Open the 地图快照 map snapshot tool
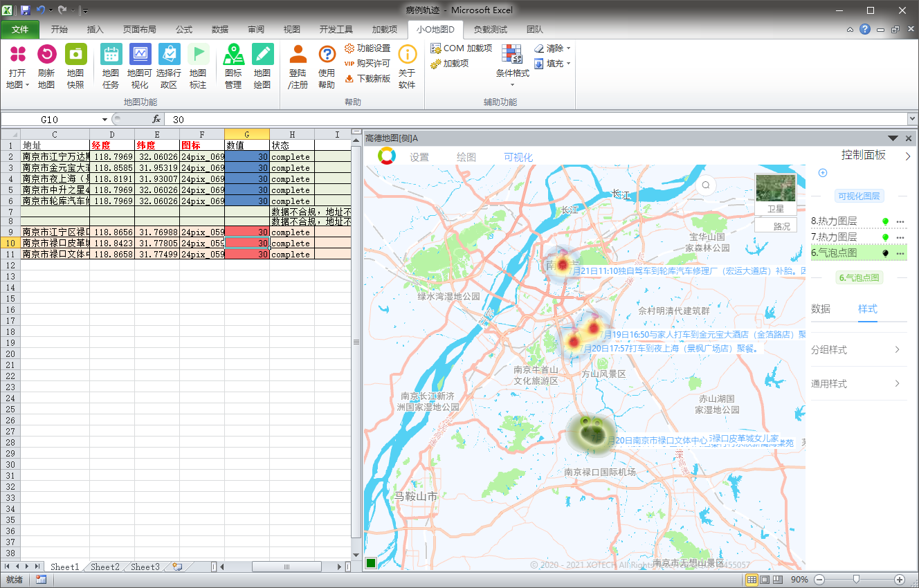This screenshot has height=588, width=919. click(x=75, y=55)
